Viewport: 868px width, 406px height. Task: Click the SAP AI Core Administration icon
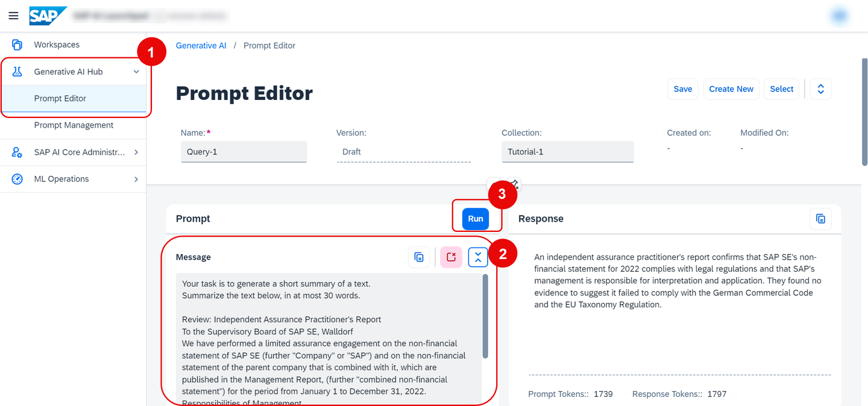(17, 152)
